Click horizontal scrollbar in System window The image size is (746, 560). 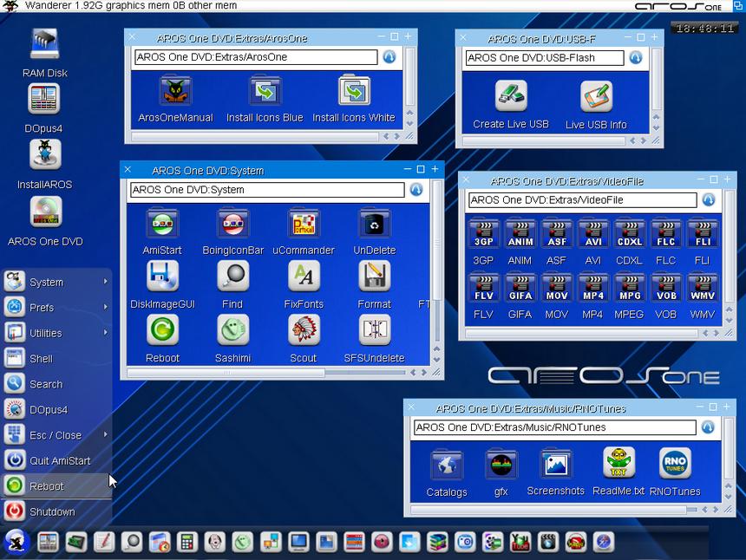226,373
